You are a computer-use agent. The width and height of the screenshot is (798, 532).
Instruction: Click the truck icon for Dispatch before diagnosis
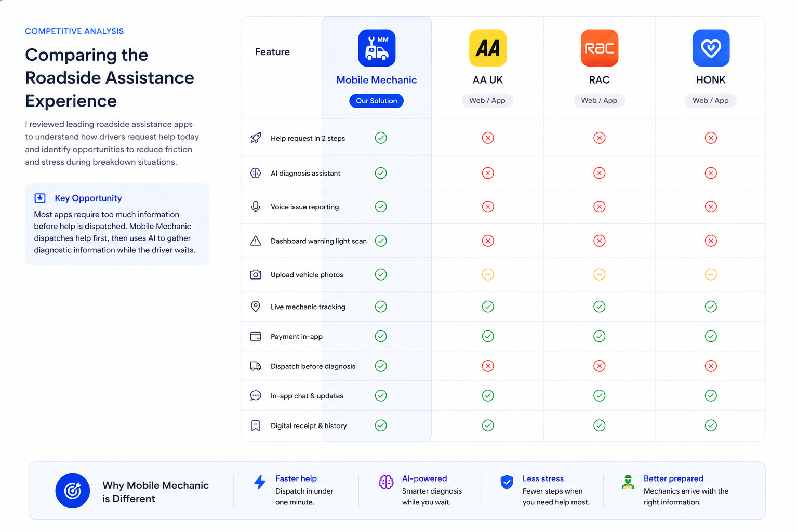256,366
